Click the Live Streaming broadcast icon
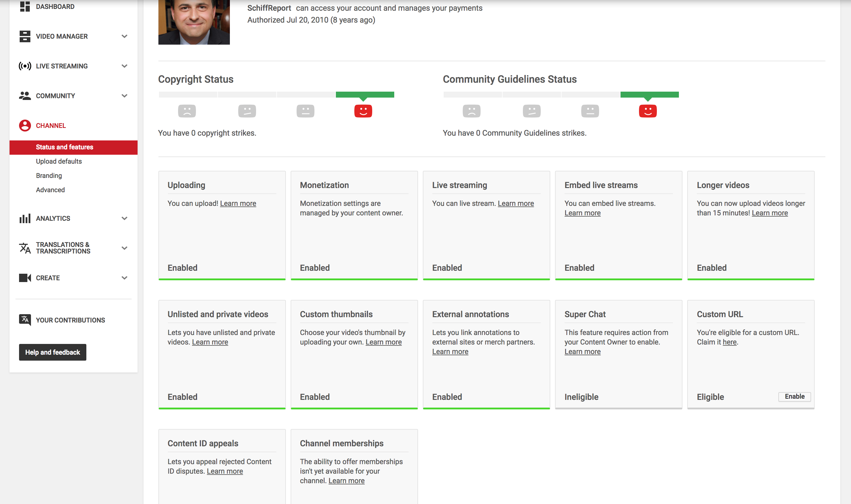Image resolution: width=851 pixels, height=504 pixels. point(25,66)
